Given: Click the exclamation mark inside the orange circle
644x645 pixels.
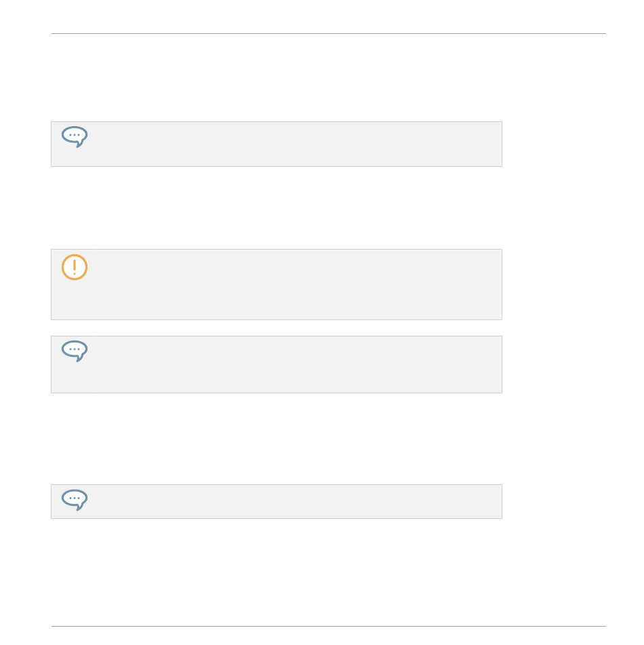Looking at the screenshot, I should [75, 267].
